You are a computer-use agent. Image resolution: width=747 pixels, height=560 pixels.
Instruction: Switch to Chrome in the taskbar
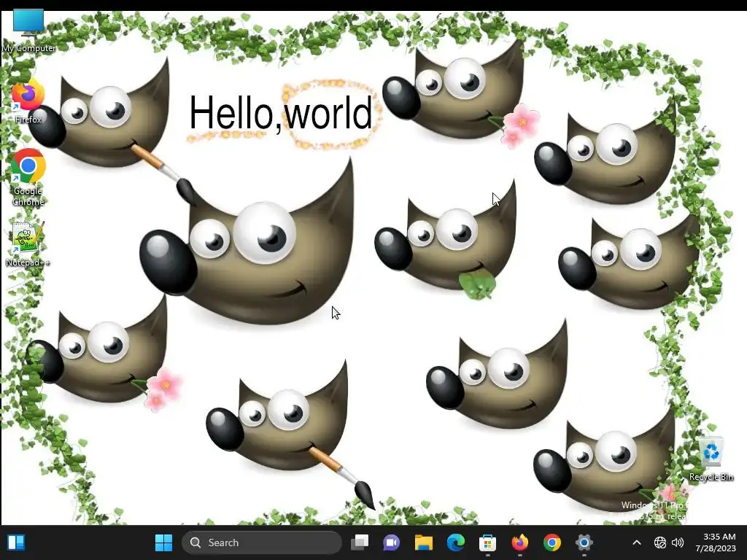point(551,542)
